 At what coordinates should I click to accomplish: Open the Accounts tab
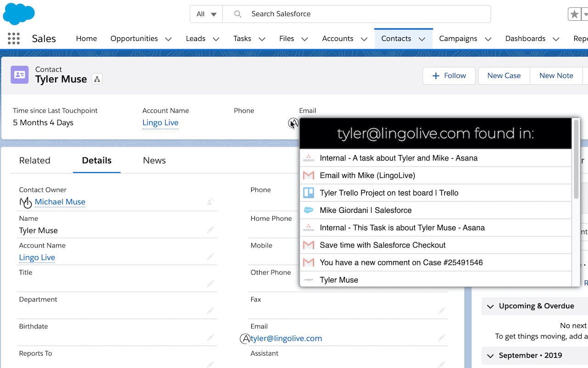338,39
